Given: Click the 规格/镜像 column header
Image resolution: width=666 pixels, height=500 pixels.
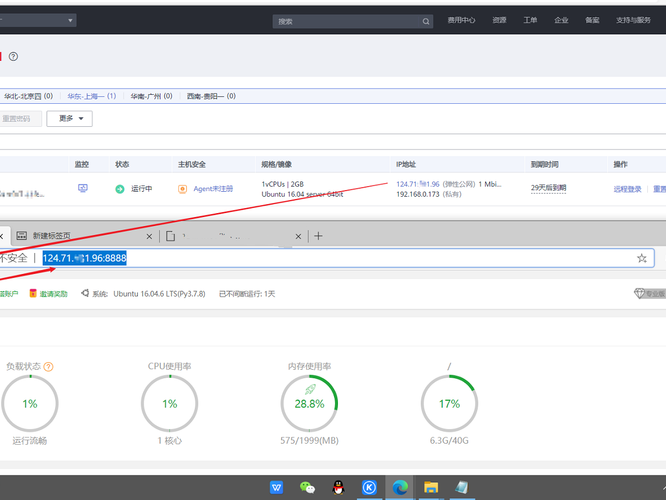Looking at the screenshot, I should point(277,164).
